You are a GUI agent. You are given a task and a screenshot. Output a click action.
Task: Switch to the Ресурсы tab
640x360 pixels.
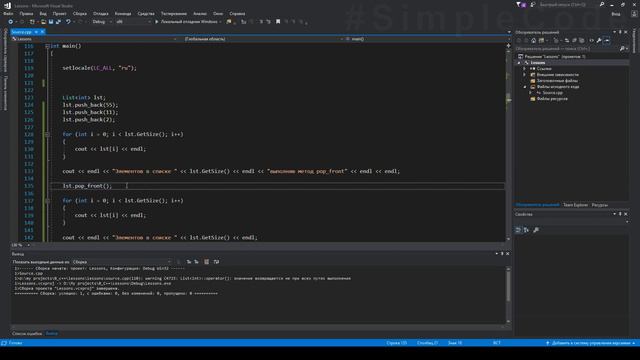600,205
